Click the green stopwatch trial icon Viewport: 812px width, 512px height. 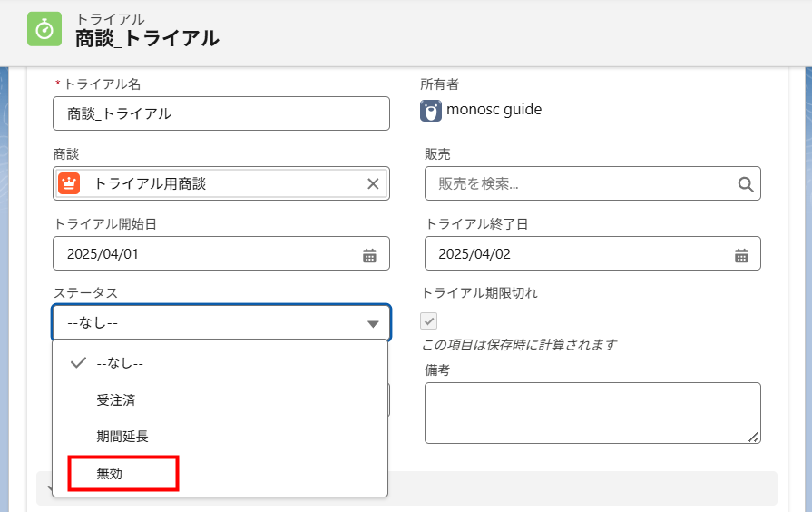45,29
